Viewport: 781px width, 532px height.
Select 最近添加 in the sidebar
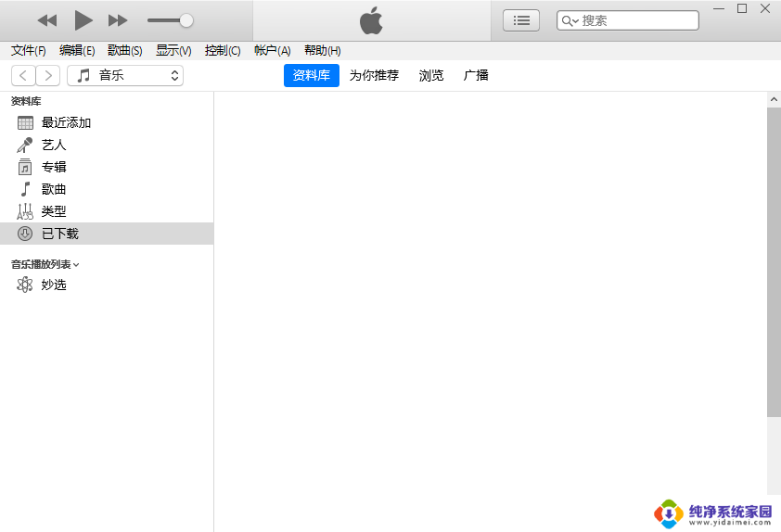coord(107,122)
